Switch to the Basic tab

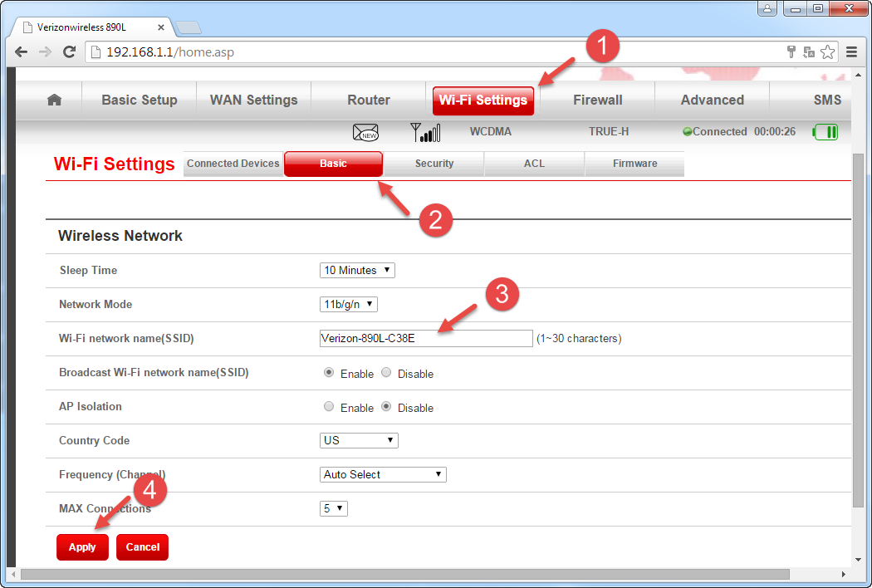click(333, 164)
